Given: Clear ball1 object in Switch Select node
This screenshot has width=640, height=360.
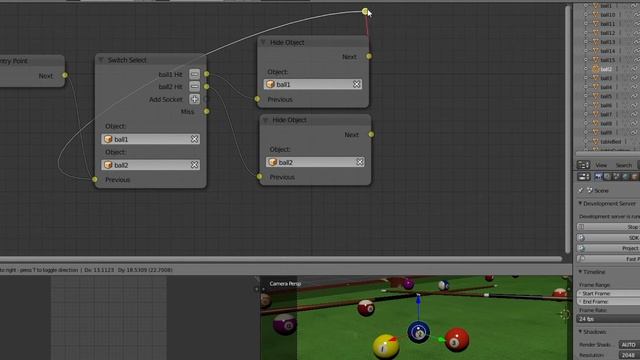Looking at the screenshot, I should tap(194, 139).
